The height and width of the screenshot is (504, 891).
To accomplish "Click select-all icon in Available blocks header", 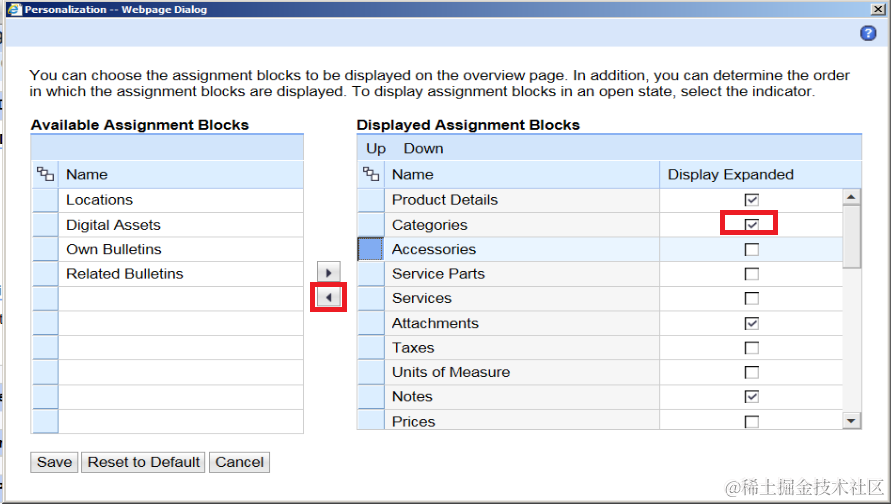I will click(x=45, y=174).
